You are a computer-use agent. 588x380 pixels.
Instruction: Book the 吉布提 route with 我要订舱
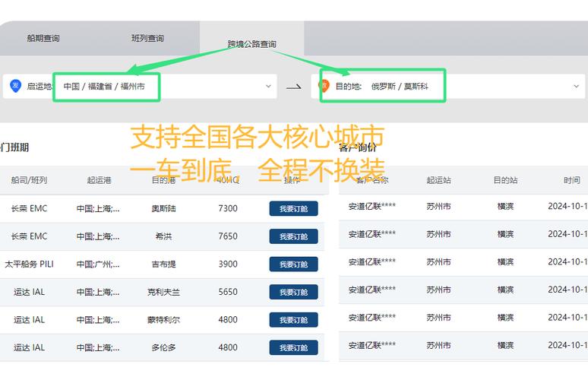click(293, 264)
